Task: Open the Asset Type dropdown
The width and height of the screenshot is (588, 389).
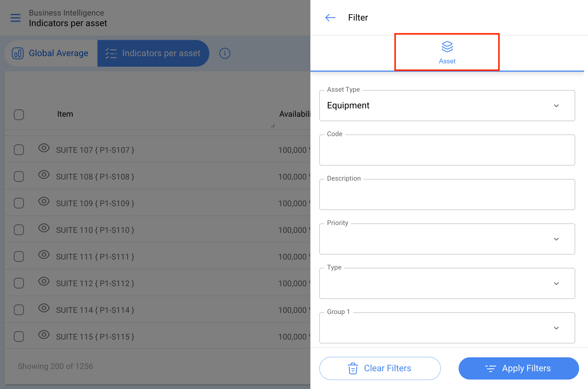Action: (447, 106)
